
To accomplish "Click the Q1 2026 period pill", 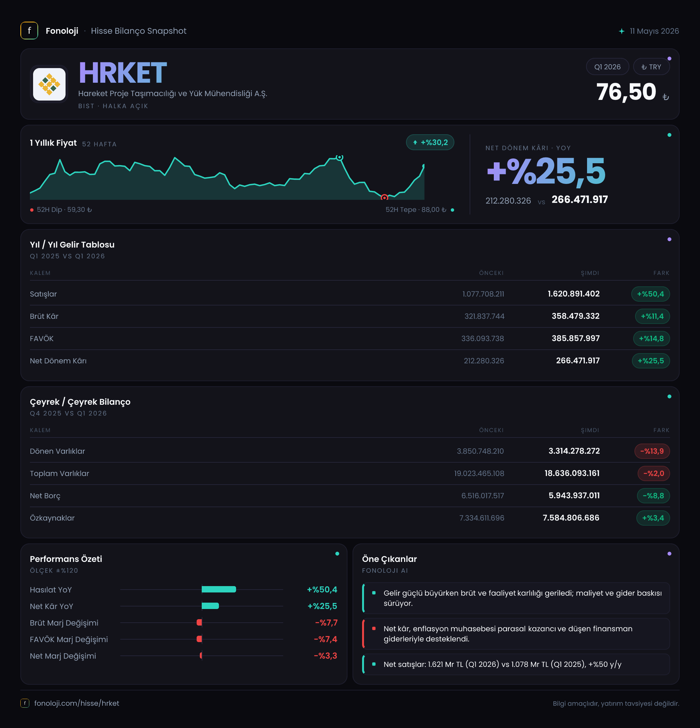I will [607, 67].
